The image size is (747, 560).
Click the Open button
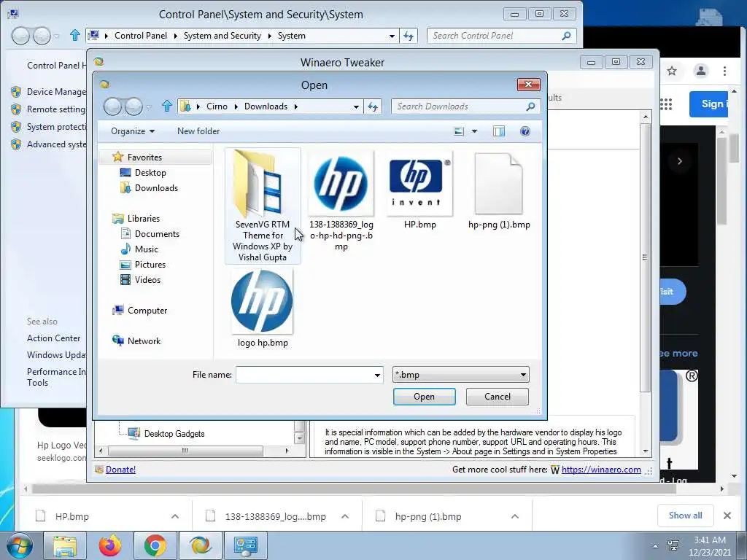coord(424,397)
